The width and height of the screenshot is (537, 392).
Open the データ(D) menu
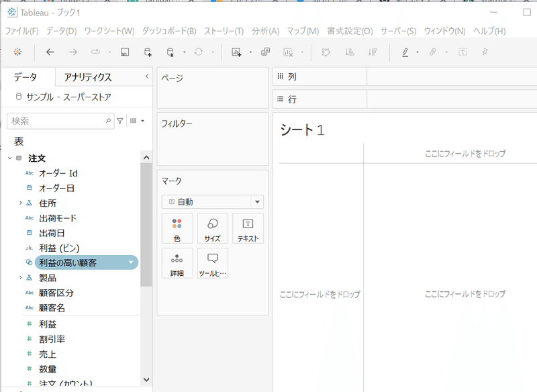coord(62,31)
